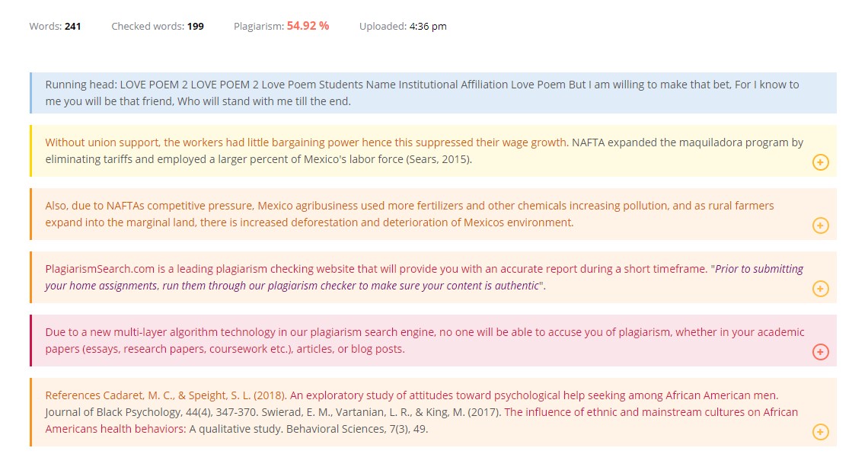Click the Checked words value 199
868x467 pixels.
tap(196, 27)
